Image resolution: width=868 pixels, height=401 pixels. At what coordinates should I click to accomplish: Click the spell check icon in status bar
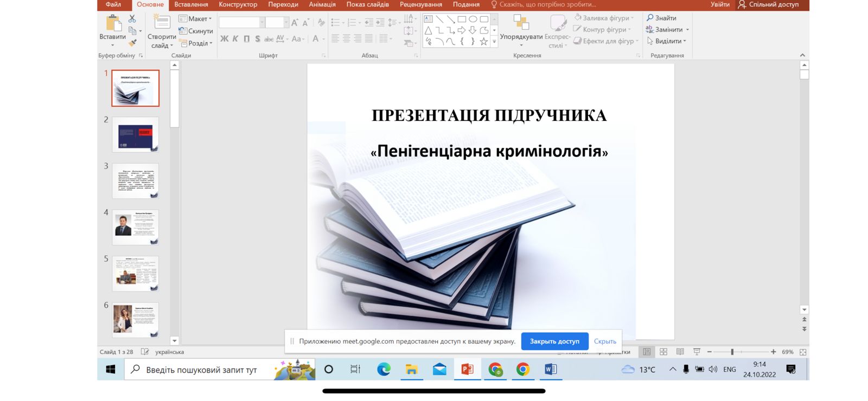tap(145, 352)
